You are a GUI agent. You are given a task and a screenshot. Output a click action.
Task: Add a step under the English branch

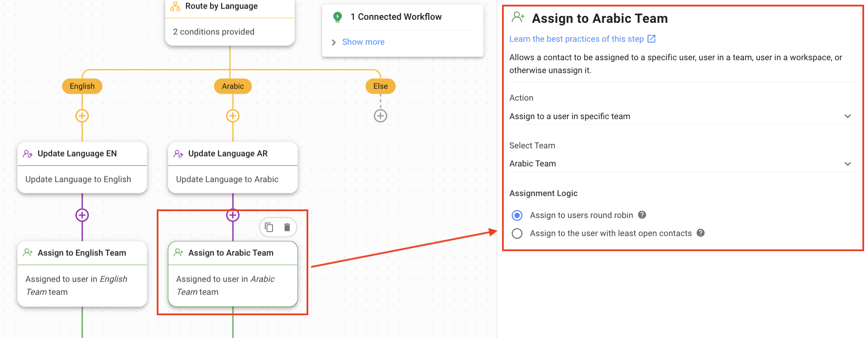(82, 116)
